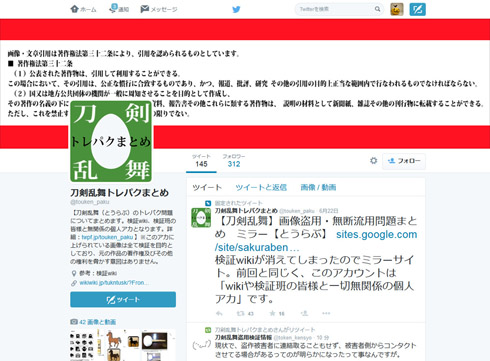Click the link chain icon beside wikiwiki URL
490x361 pixels.
(x=74, y=283)
